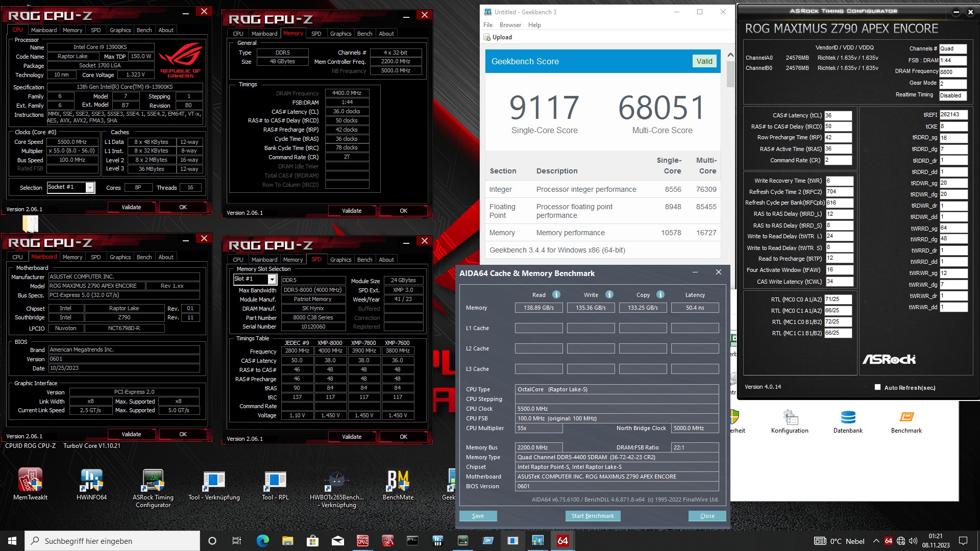Click OK in Memory CPU-Z window

[x=403, y=211]
